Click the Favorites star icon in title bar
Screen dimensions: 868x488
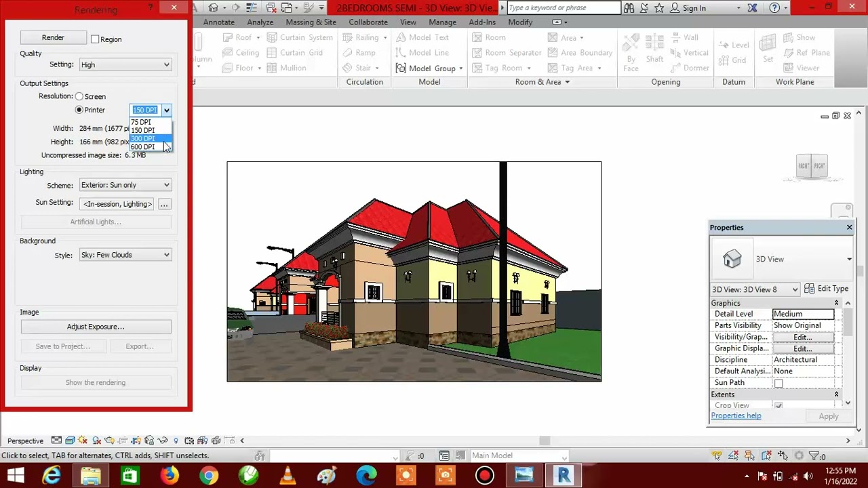pyautogui.click(x=658, y=8)
